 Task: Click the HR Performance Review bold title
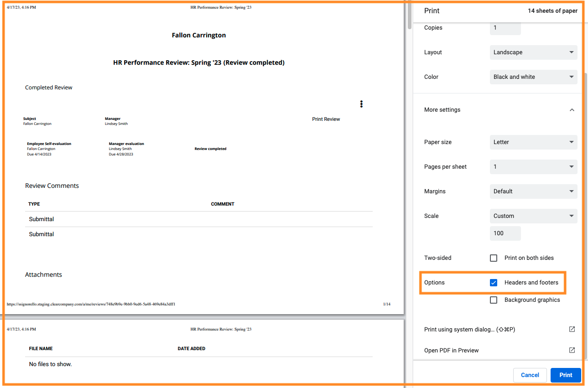click(199, 62)
